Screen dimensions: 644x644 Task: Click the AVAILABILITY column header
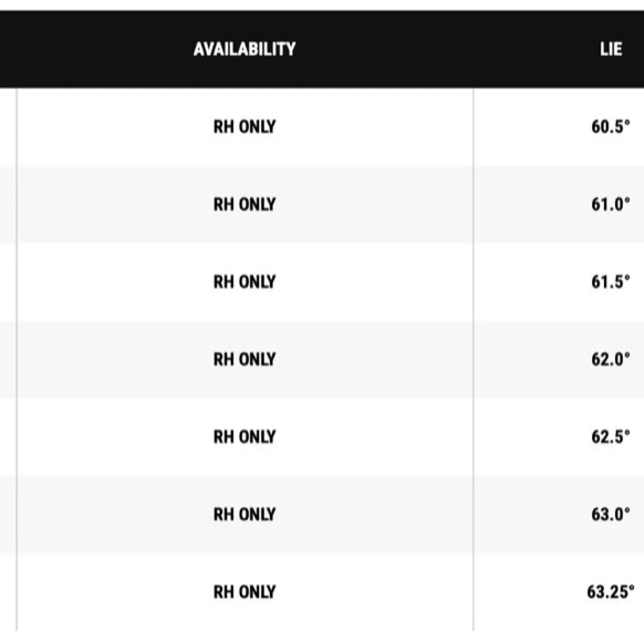pyautogui.click(x=244, y=49)
